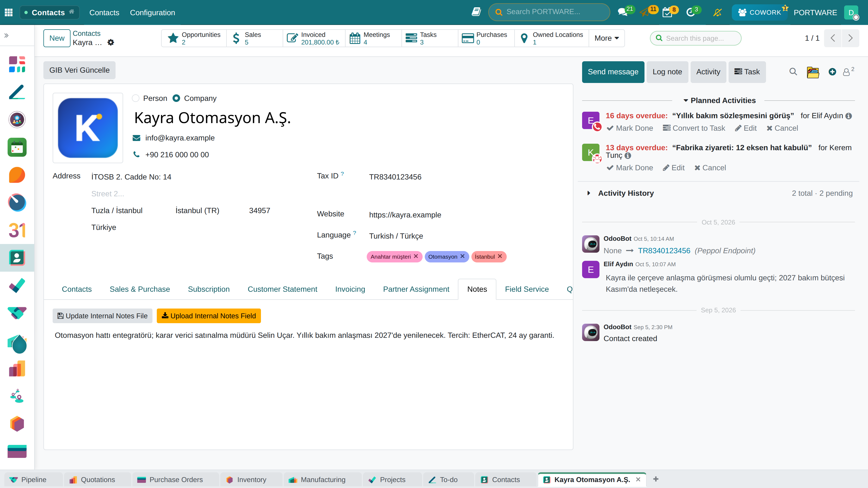
Task: Open the TR8340123456 Peppol Endpoint link
Action: 664,251
